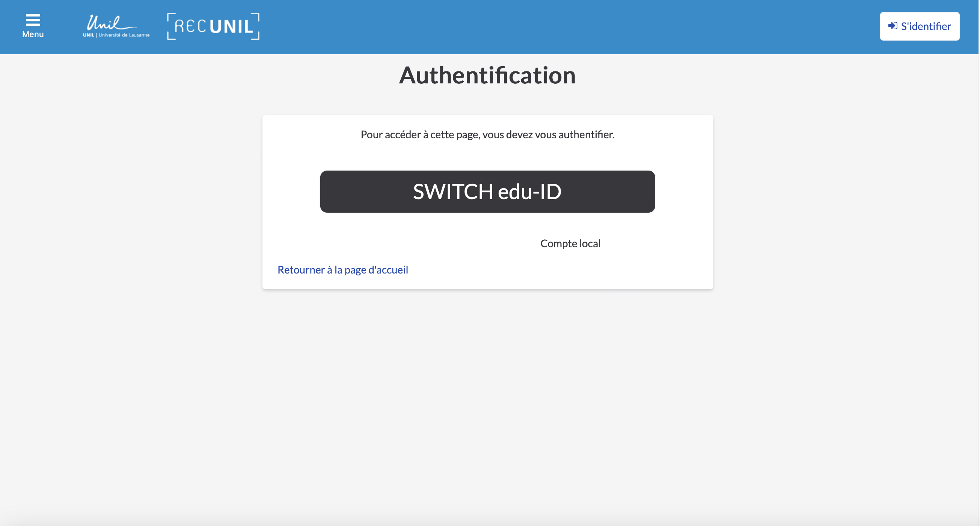Click the "edu-ID" text on the dark button

pos(529,192)
